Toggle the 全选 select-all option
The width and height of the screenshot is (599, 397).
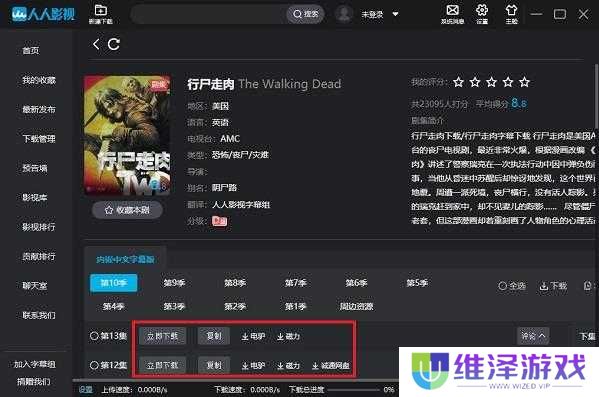click(512, 286)
